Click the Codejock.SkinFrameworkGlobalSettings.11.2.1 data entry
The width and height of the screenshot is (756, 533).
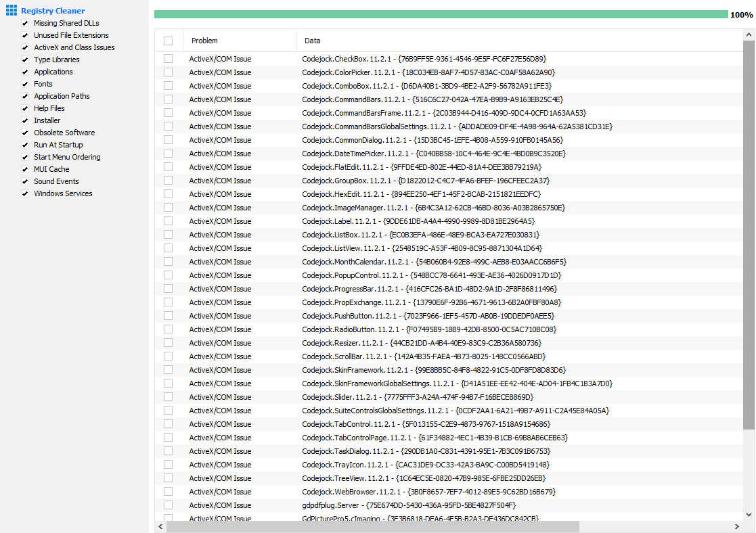point(458,384)
